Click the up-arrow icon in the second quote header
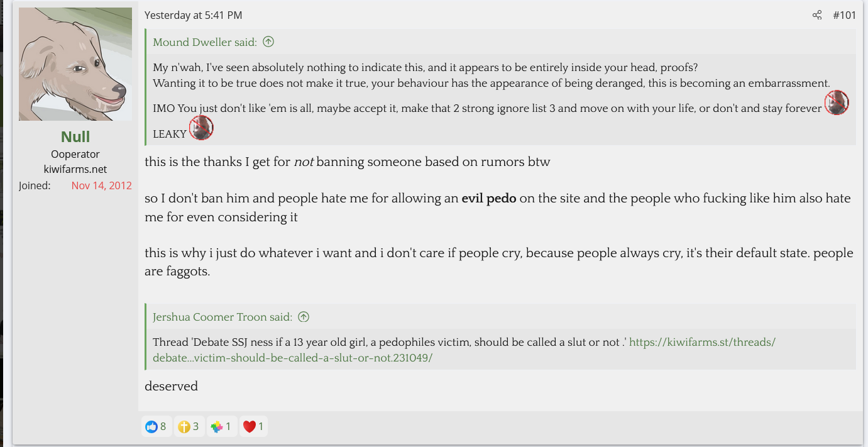 click(304, 317)
